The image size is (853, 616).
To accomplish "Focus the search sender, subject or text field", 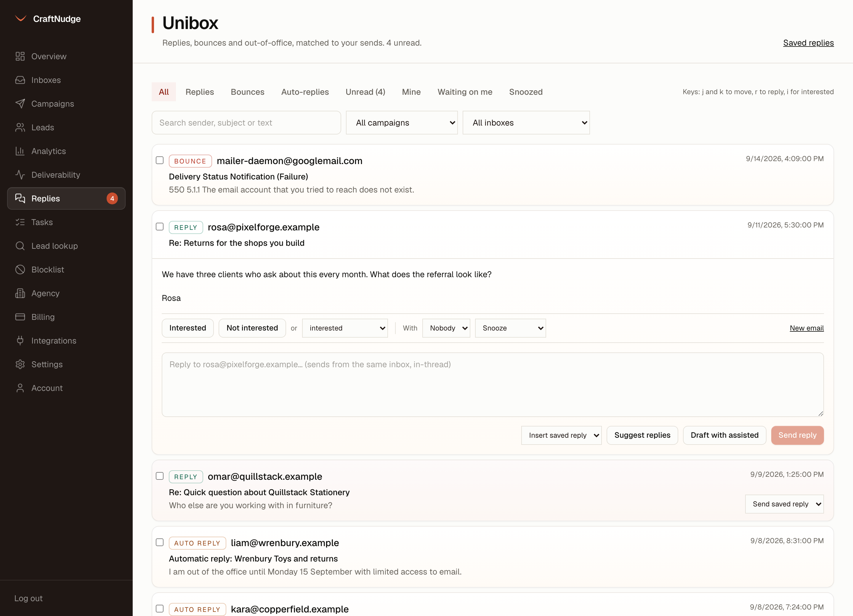I will [x=246, y=123].
